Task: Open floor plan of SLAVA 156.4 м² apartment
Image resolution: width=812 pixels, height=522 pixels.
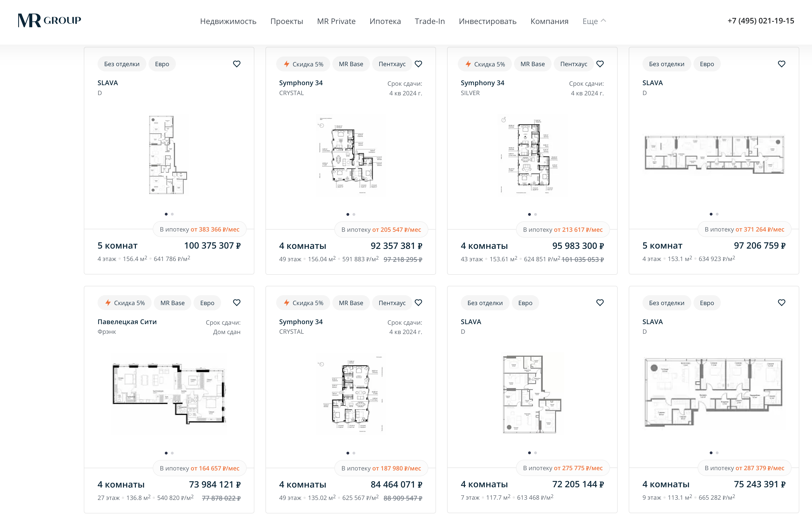Action: pyautogui.click(x=168, y=155)
